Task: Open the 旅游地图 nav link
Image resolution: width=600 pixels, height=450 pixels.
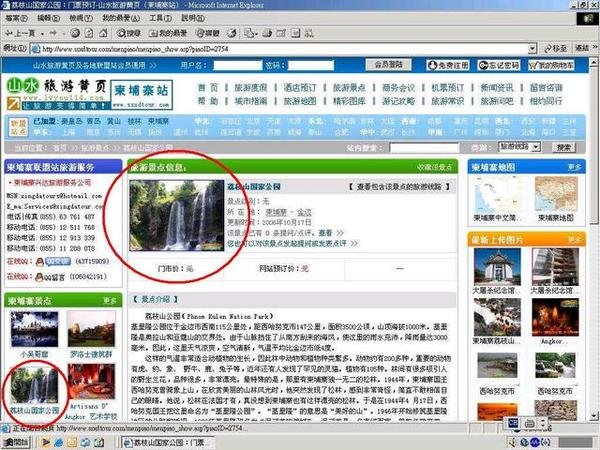Action: click(x=300, y=101)
